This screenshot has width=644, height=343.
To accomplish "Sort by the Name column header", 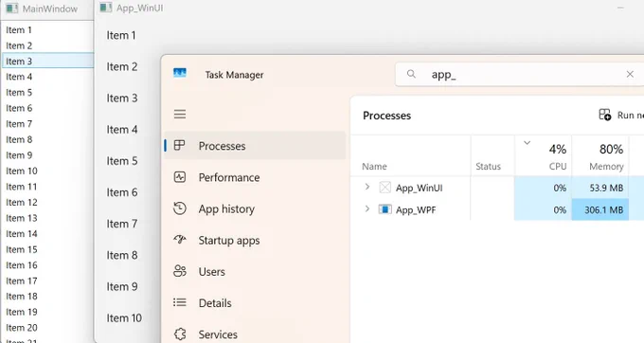I will [x=374, y=167].
